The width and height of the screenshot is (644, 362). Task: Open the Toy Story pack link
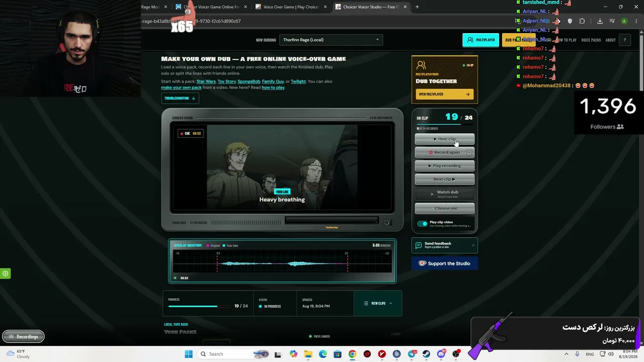[226, 81]
